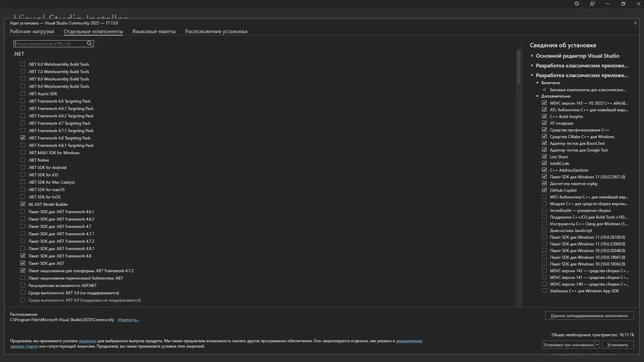Screen dimensions: 644x362
Task: Select Отдельные компоненты tab
Action: [x=93, y=32]
